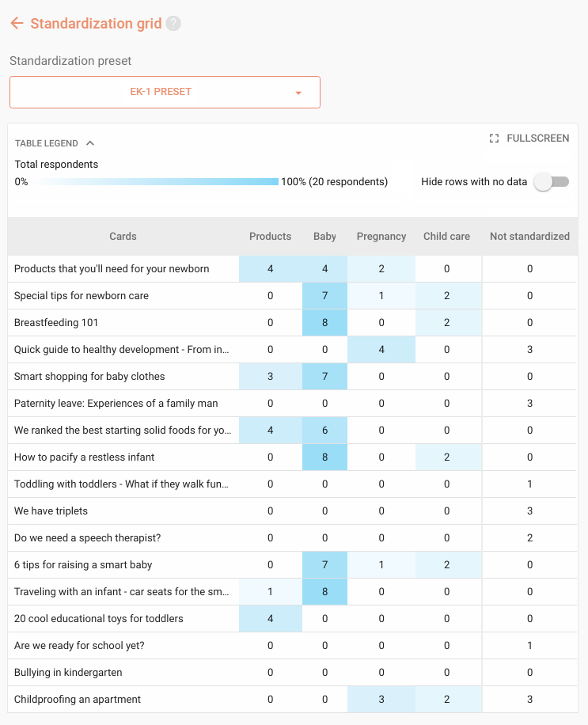Click Baby count 8 for Breastfeeding 101

click(325, 323)
